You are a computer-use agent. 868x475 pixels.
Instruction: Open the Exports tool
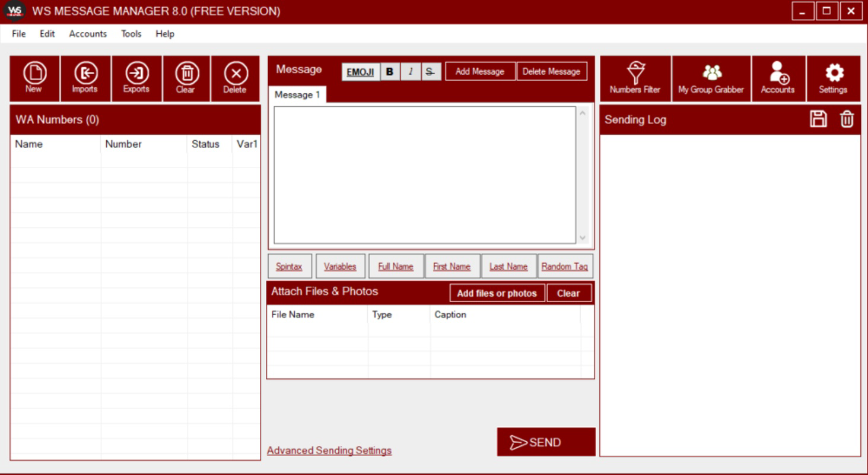(136, 77)
